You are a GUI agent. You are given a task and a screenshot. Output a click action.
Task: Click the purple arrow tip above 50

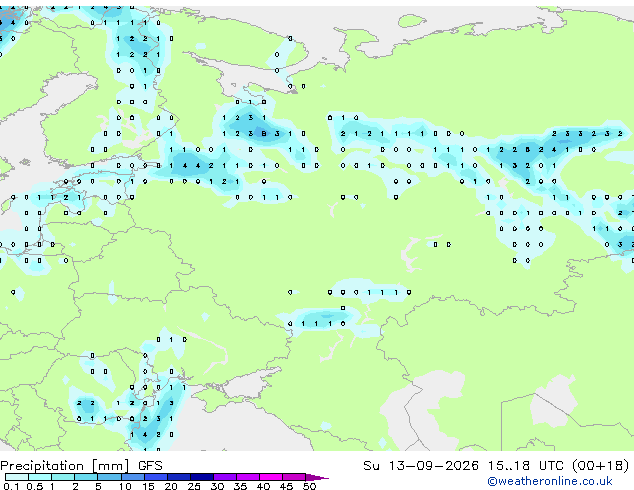point(317,477)
